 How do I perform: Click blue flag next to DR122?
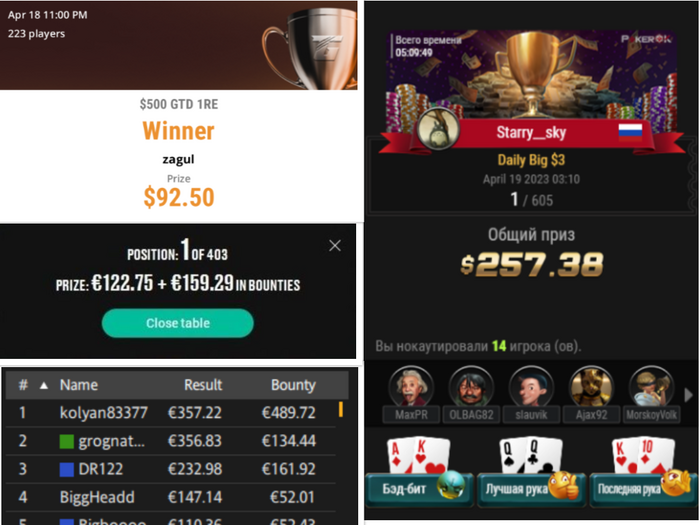tap(67, 470)
